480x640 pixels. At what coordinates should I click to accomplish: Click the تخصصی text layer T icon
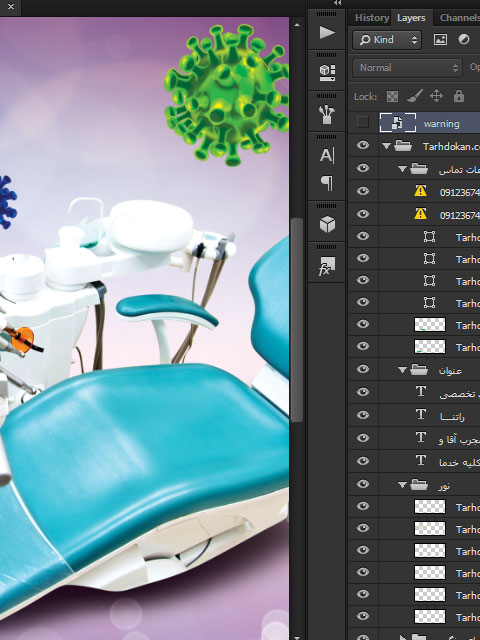coord(421,392)
